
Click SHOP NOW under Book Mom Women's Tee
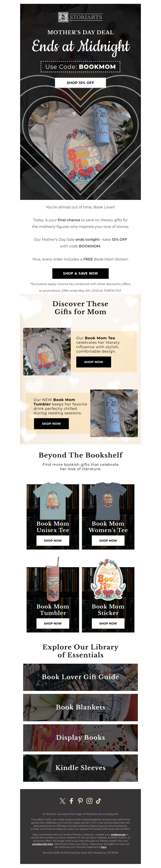click(x=108, y=540)
